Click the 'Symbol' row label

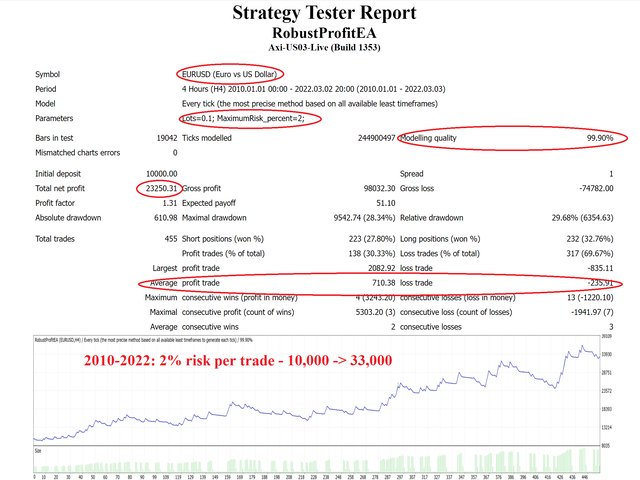pyautogui.click(x=47, y=74)
